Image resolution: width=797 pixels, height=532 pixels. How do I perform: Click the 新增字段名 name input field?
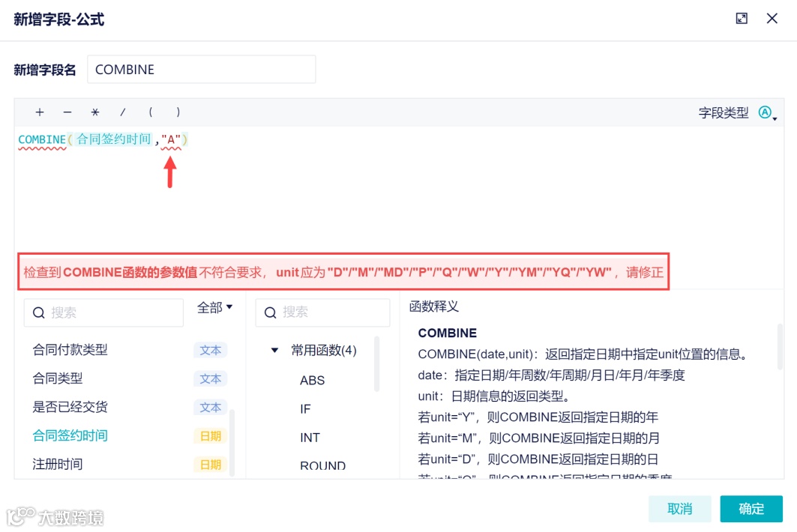[201, 69]
